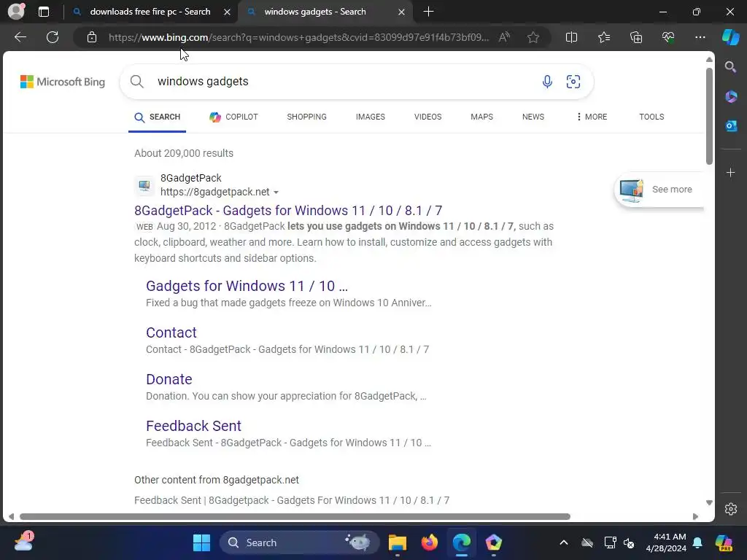Open Copilot icon in browser toolbar
The image size is (747, 560).
(x=730, y=37)
